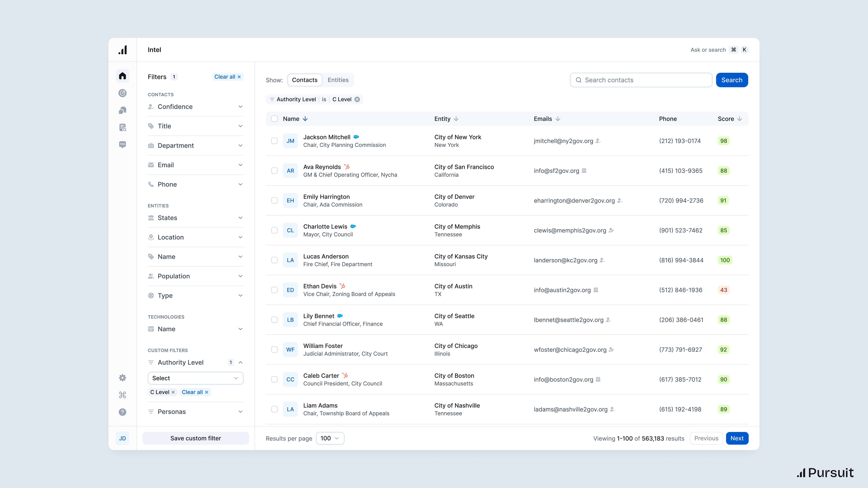
Task: Click the Home icon in sidebar
Action: click(x=122, y=76)
